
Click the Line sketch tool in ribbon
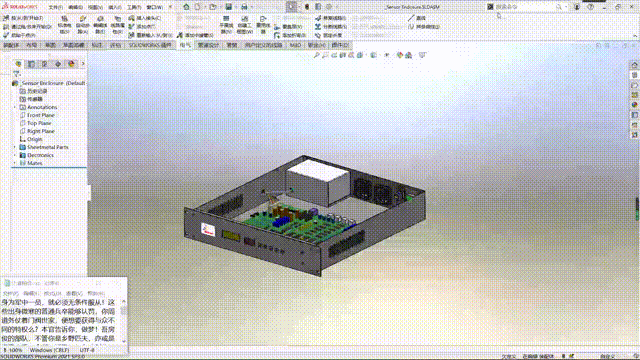[417, 18]
